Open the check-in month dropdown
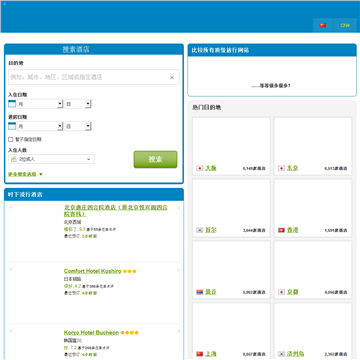The width and height of the screenshot is (360, 360). click(x=40, y=104)
